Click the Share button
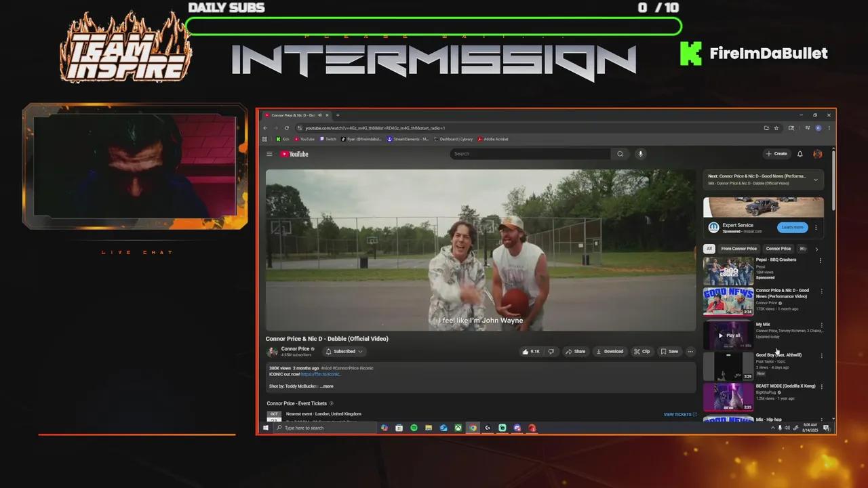868x488 pixels. [x=576, y=351]
